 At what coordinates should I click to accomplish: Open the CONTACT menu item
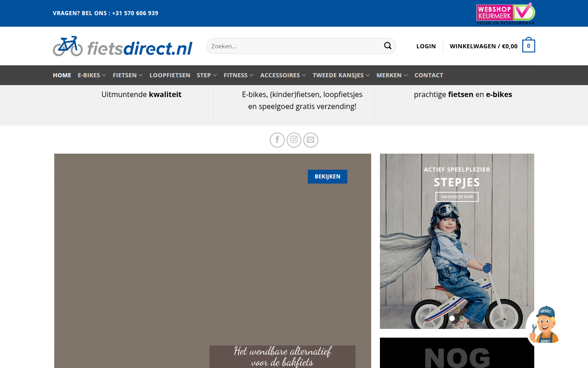click(x=429, y=75)
